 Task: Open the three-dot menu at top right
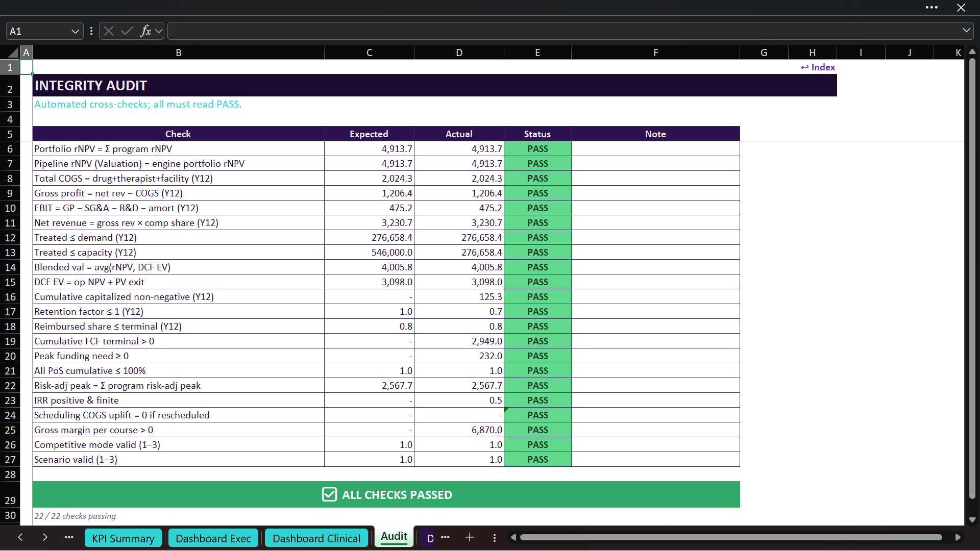tap(932, 8)
